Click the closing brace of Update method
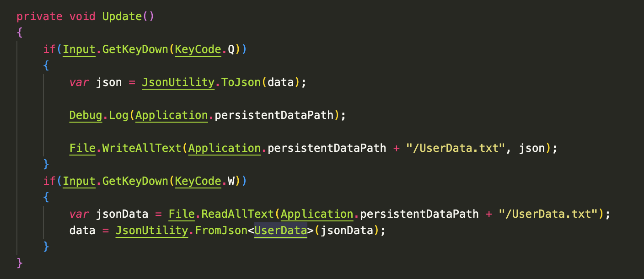The width and height of the screenshot is (644, 279). (x=19, y=263)
